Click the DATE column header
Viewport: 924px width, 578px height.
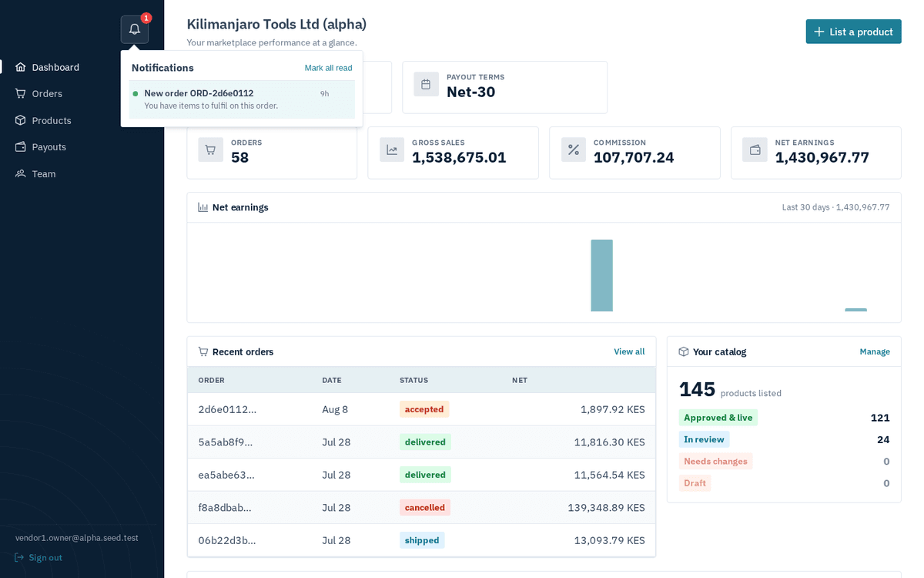(332, 380)
